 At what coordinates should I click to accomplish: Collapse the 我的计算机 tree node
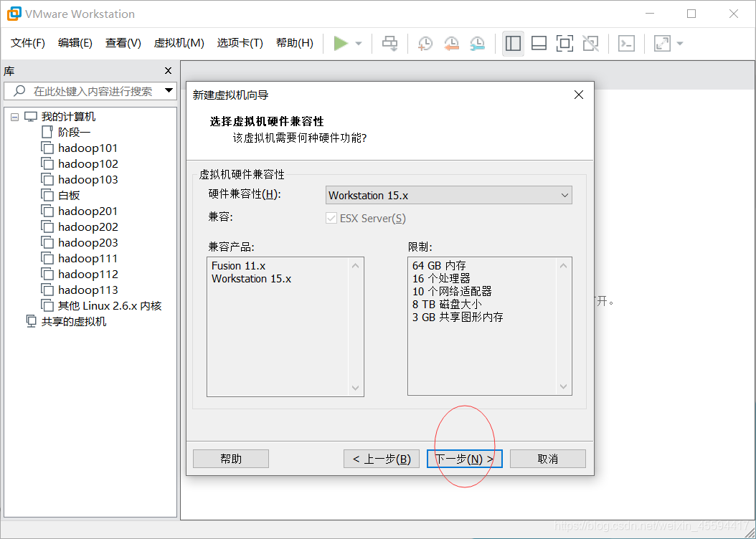point(15,117)
